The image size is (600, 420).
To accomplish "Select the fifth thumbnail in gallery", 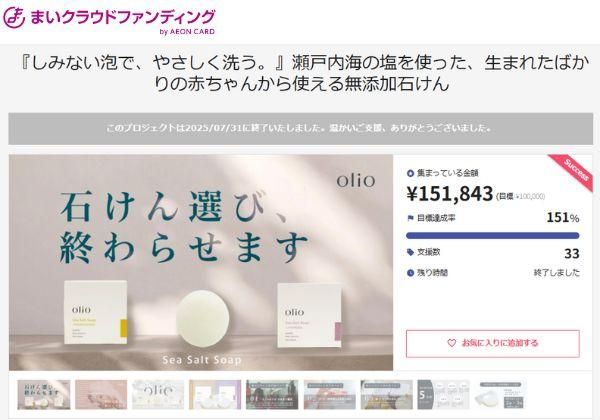I will pyautogui.click(x=272, y=395).
